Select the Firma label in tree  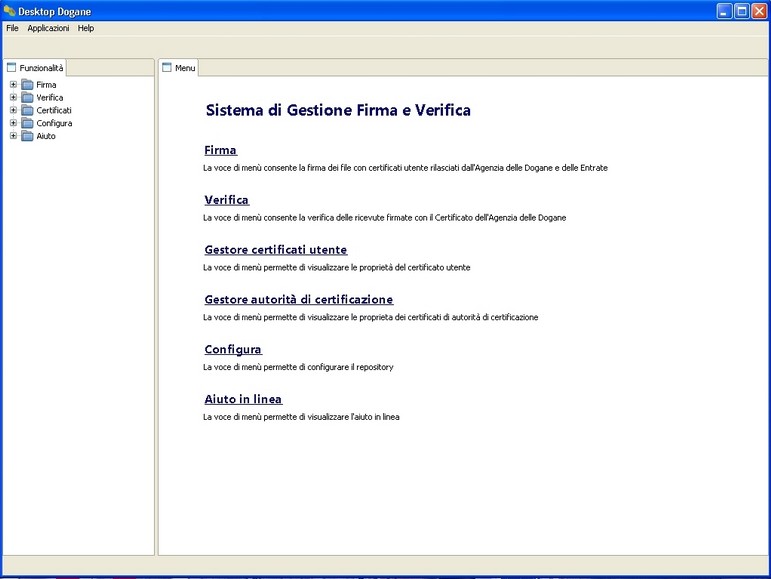pyautogui.click(x=46, y=85)
